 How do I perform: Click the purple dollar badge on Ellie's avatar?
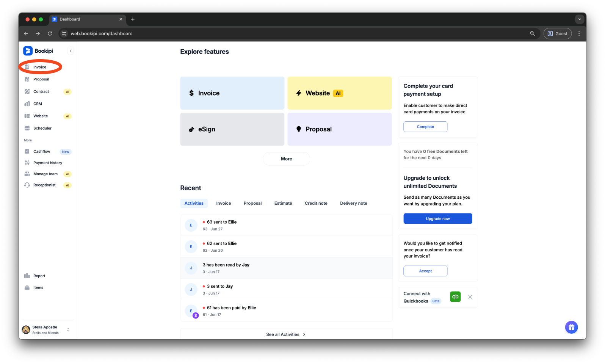coord(196,315)
